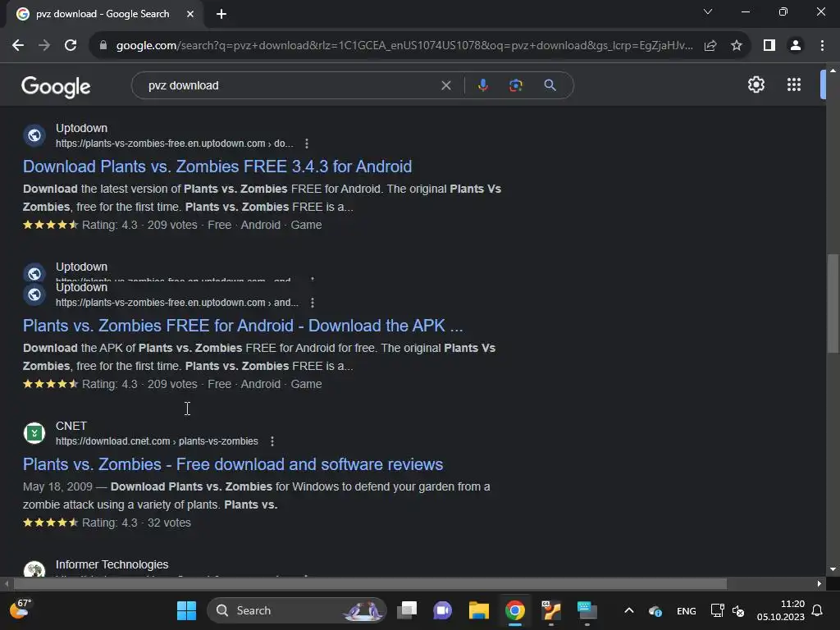The height and width of the screenshot is (630, 840).
Task: Open Google quick settings gear
Action: [x=756, y=84]
